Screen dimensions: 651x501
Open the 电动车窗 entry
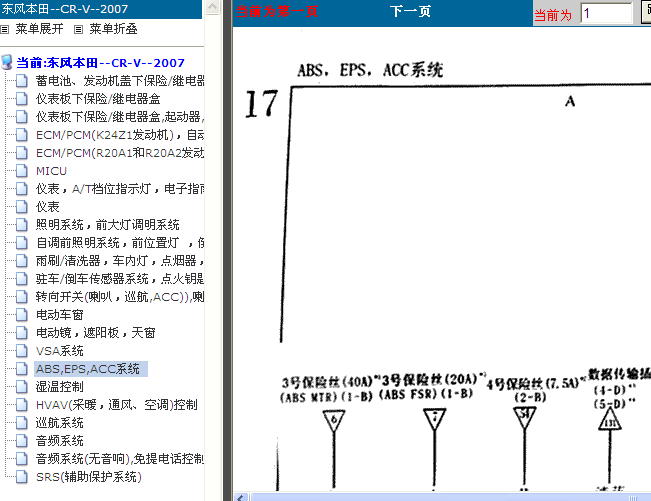(60, 315)
